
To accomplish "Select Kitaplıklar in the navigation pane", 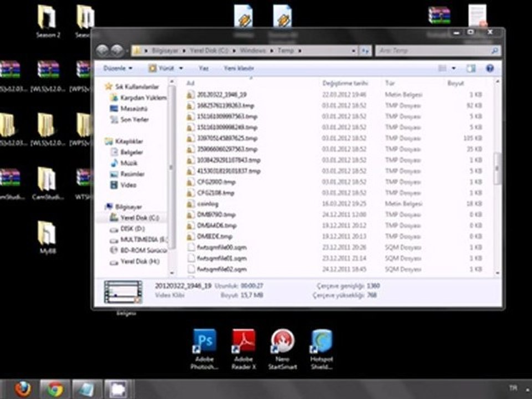I will [x=124, y=141].
